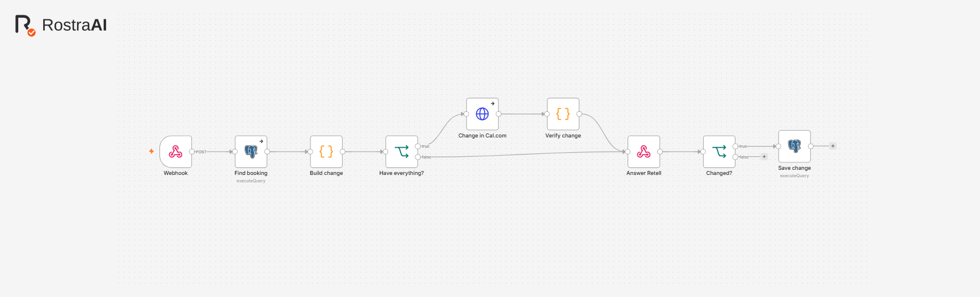The image size is (980, 297).
Task: Open the Have everything? IF node
Action: 402,152
